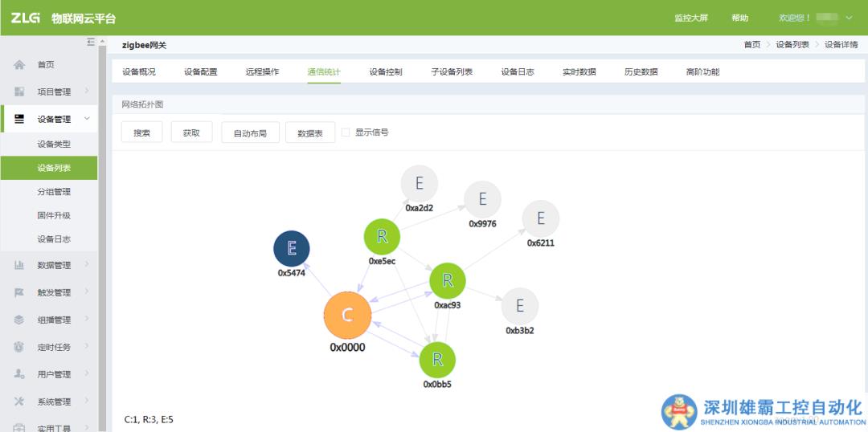Open the user account dropdown arrow
The height and width of the screenshot is (432, 868).
[x=849, y=18]
